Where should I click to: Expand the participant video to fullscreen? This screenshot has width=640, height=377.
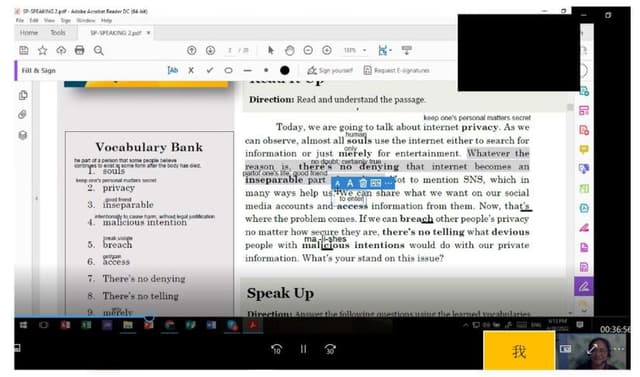click(592, 349)
